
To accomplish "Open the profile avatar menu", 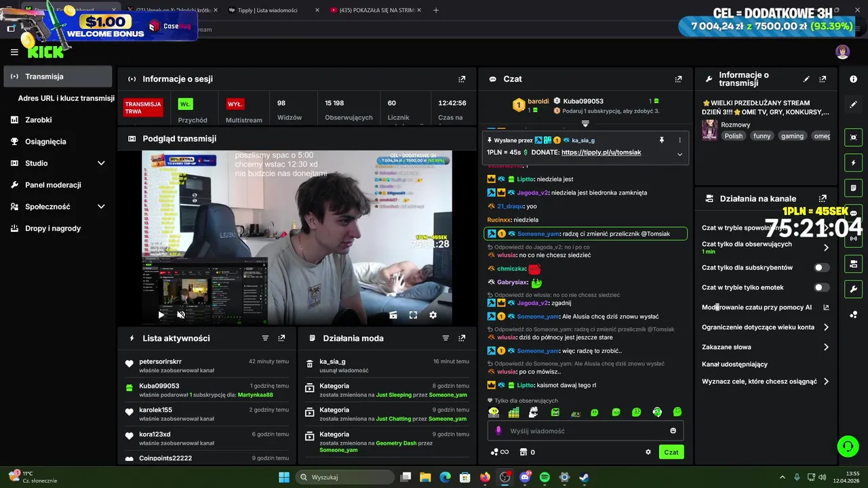I will click(x=842, y=52).
